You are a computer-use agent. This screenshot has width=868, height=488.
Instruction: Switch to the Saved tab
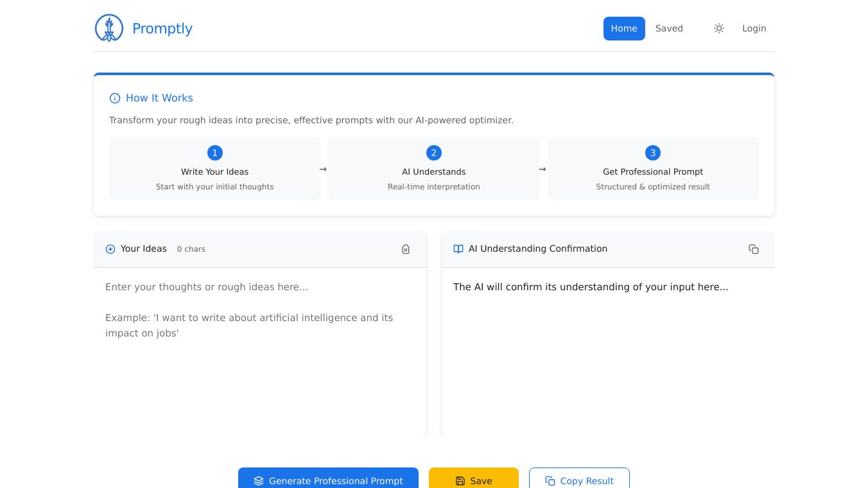click(669, 28)
